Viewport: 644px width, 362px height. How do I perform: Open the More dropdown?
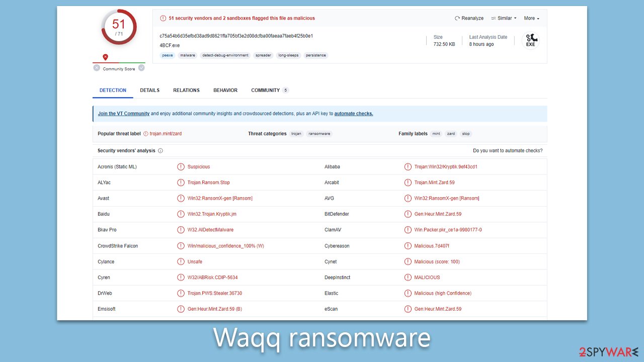coord(531,18)
